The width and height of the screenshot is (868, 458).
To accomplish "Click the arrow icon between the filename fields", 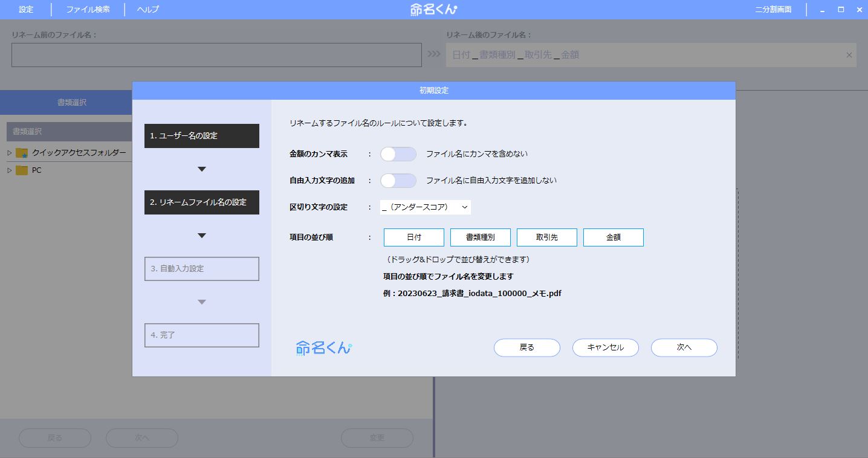I will [432, 53].
